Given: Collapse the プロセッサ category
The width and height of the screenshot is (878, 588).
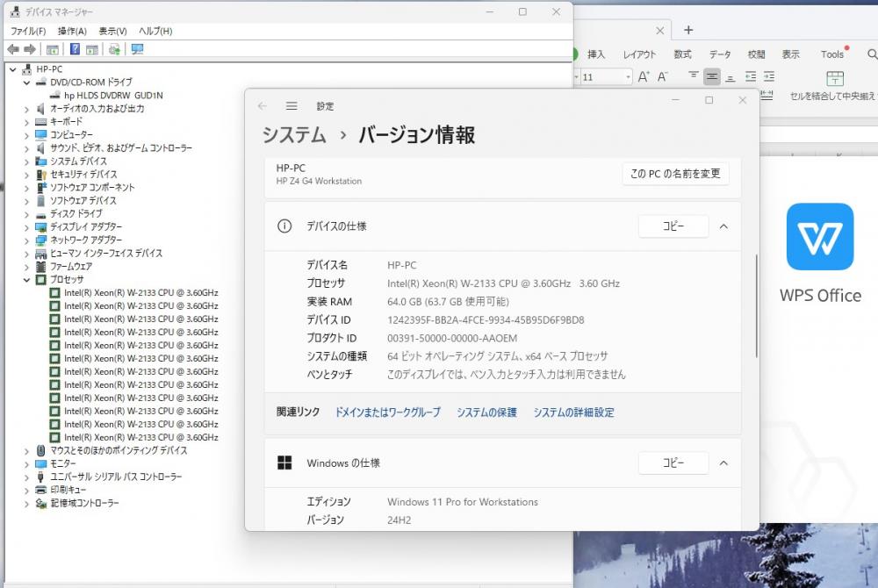Looking at the screenshot, I should pyautogui.click(x=26, y=280).
